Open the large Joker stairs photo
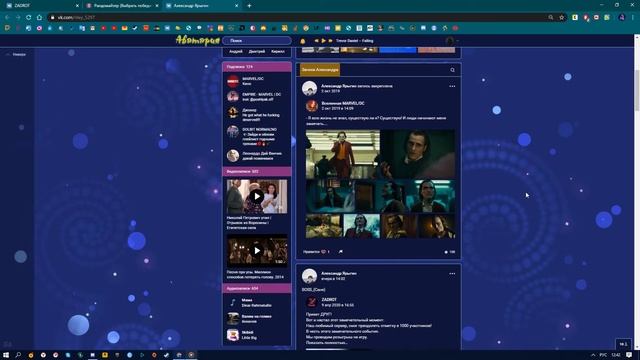The width and height of the screenshot is (640, 360). 343,154
